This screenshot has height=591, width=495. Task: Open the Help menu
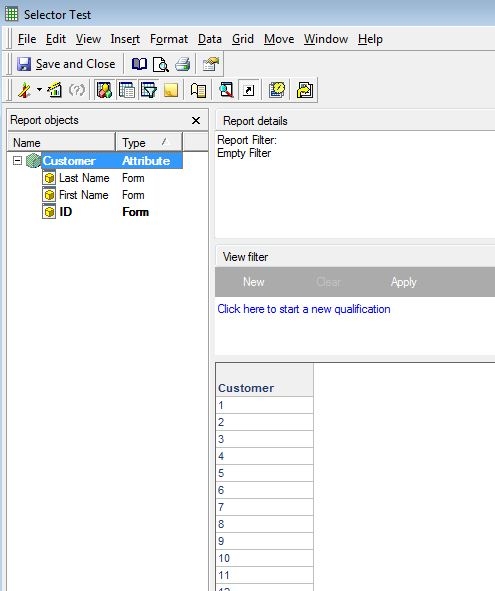coord(370,39)
